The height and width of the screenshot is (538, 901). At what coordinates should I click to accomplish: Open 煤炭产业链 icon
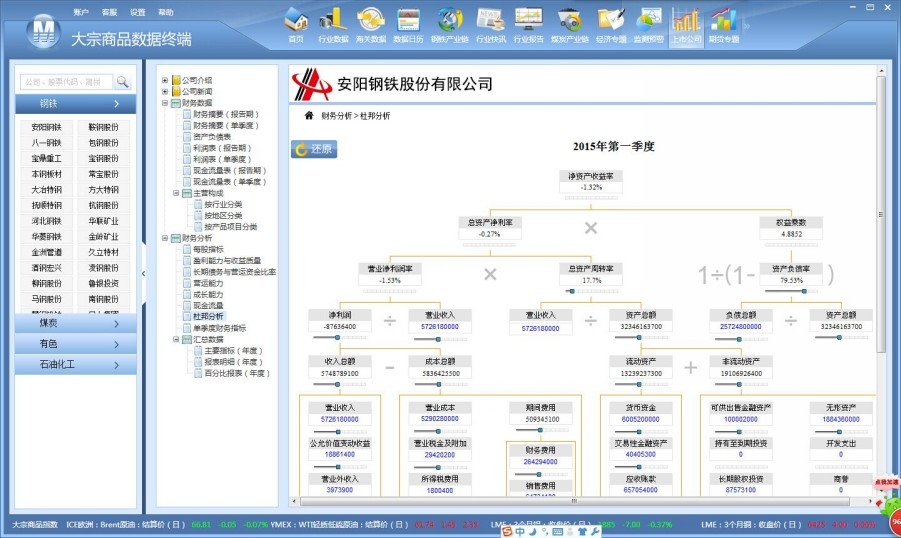(x=569, y=25)
